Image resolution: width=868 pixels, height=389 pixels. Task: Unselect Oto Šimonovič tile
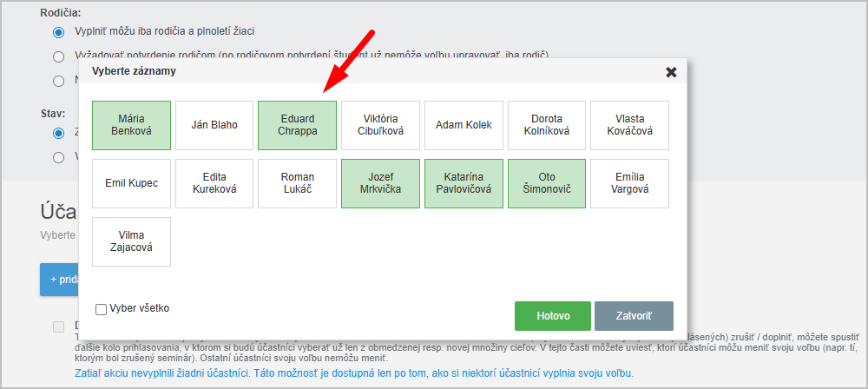click(x=546, y=183)
